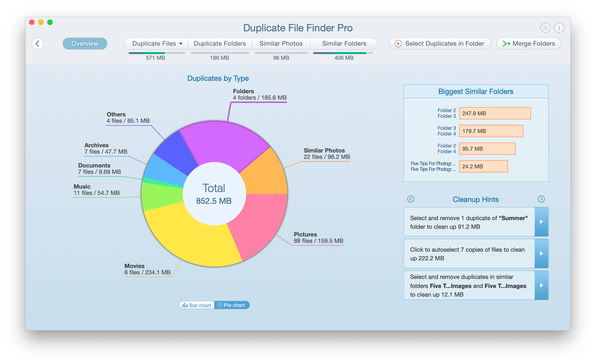
Task: Open the Similar Folders tab
Action: [x=344, y=44]
